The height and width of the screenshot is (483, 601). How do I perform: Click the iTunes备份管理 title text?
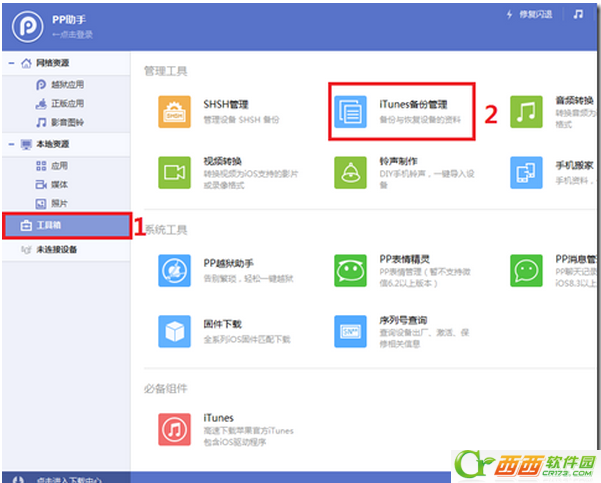(x=413, y=104)
